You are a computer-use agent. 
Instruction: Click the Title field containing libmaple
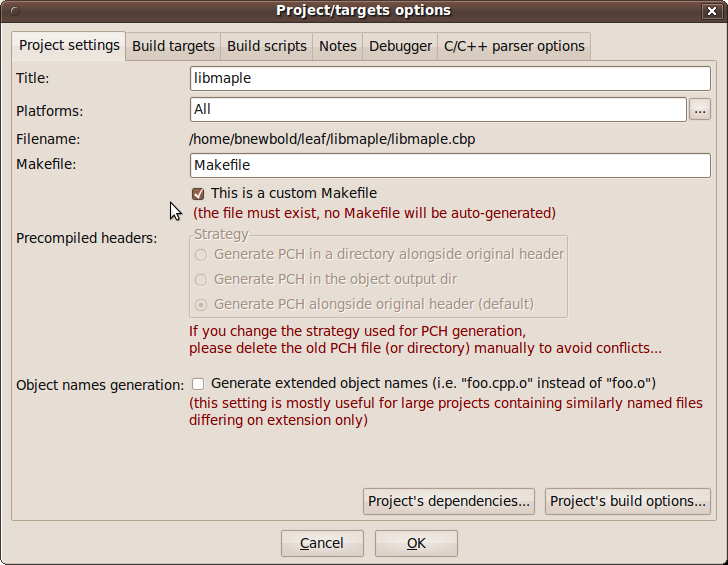click(450, 79)
